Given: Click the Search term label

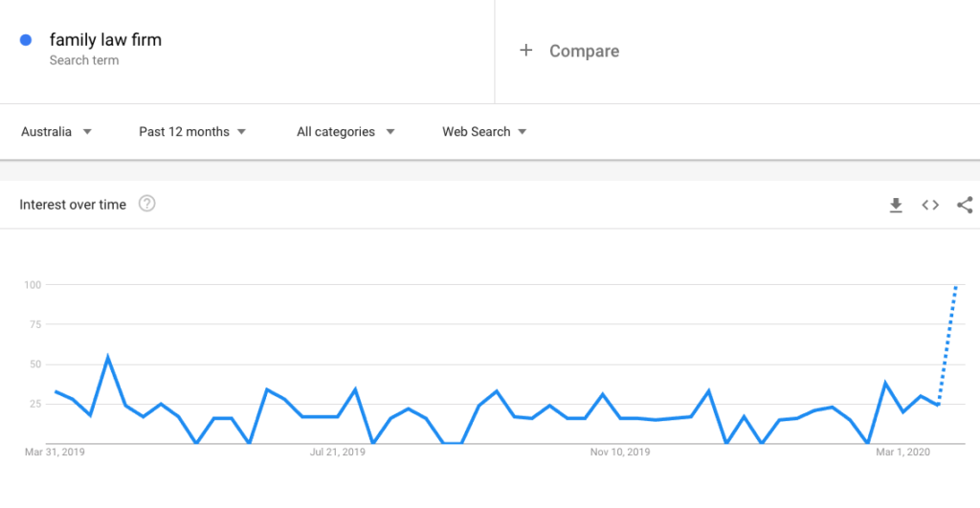Looking at the screenshot, I should click(84, 60).
